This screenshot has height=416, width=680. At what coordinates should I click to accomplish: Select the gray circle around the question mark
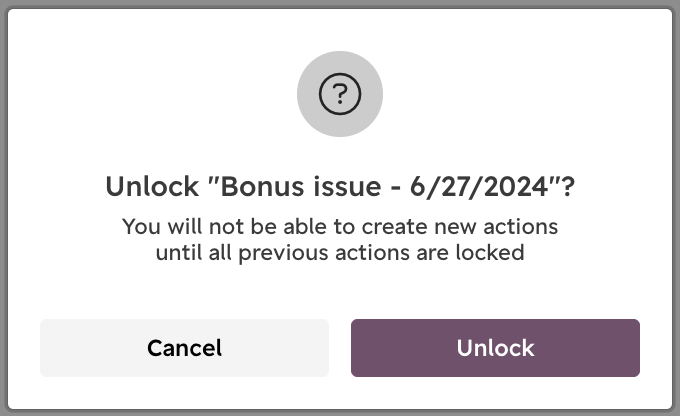(x=340, y=94)
